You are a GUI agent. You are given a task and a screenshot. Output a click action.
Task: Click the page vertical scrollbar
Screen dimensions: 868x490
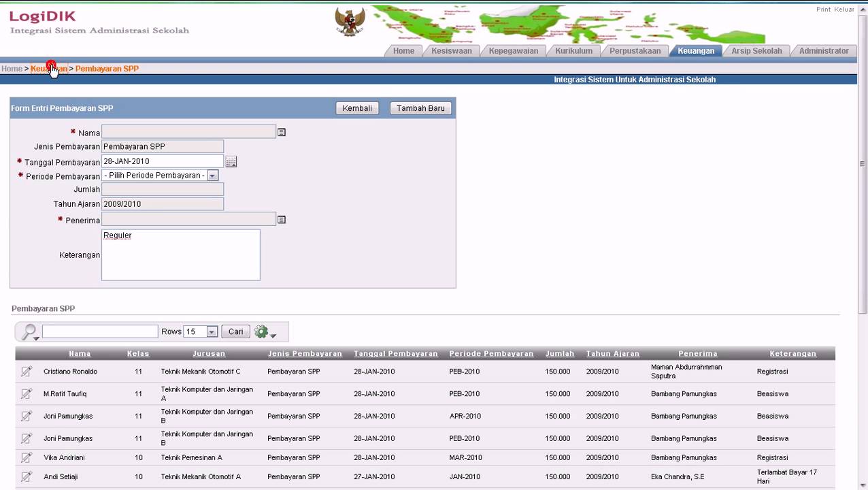863,163
